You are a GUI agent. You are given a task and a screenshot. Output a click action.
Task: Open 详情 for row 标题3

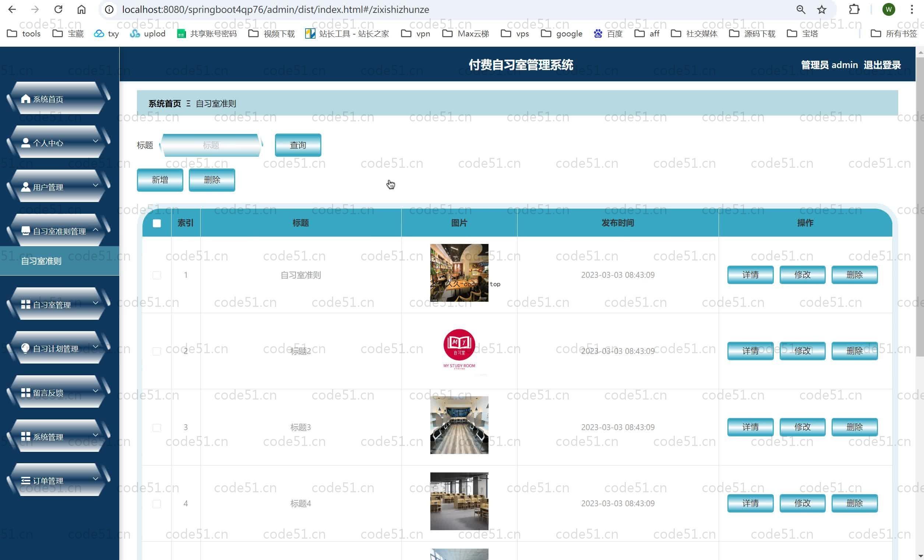click(750, 427)
